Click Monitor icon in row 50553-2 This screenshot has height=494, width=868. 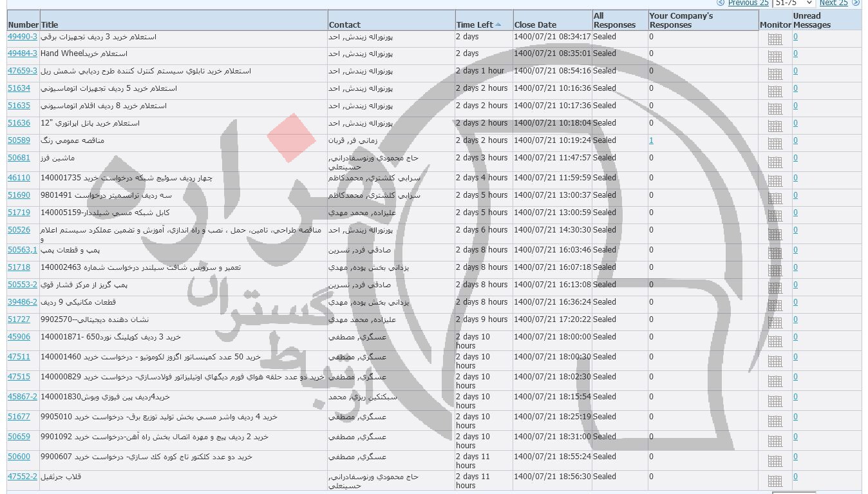(775, 288)
